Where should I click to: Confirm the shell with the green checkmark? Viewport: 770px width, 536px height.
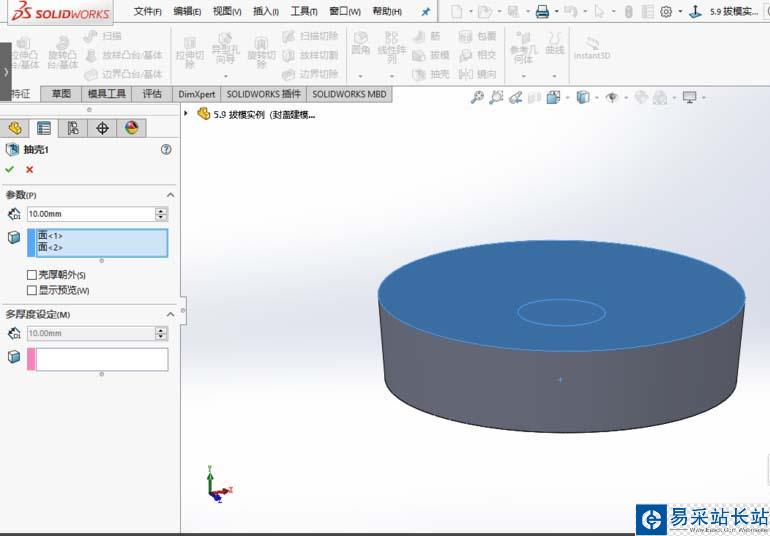(9, 169)
